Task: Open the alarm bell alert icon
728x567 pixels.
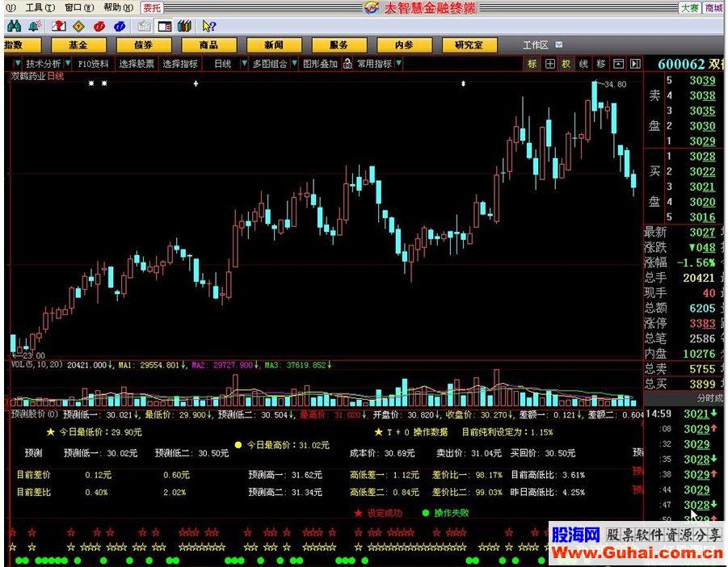Action: point(35,26)
